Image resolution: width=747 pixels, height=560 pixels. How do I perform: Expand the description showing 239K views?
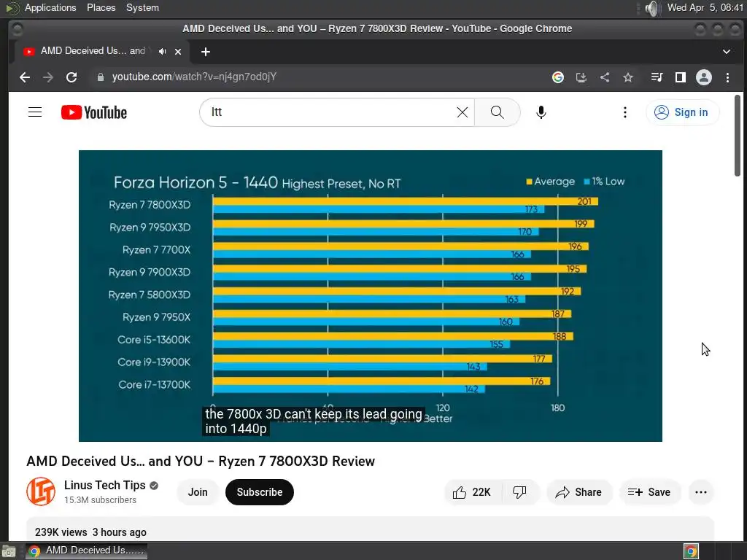pos(370,529)
